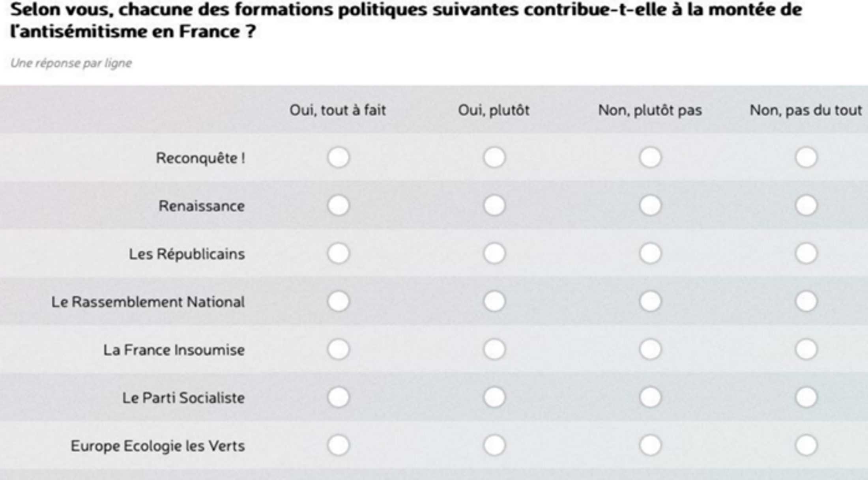Pick "Oui, tout à fait" for Les Républicains

[x=338, y=253]
